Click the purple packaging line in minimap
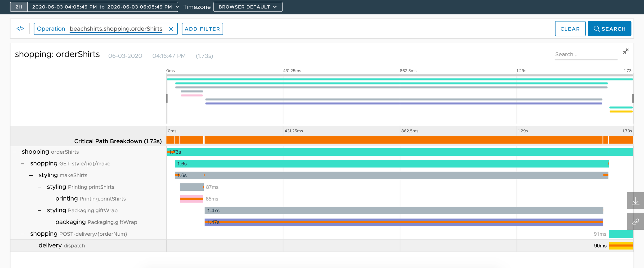Image resolution: width=644 pixels, height=268 pixels. tap(403, 103)
